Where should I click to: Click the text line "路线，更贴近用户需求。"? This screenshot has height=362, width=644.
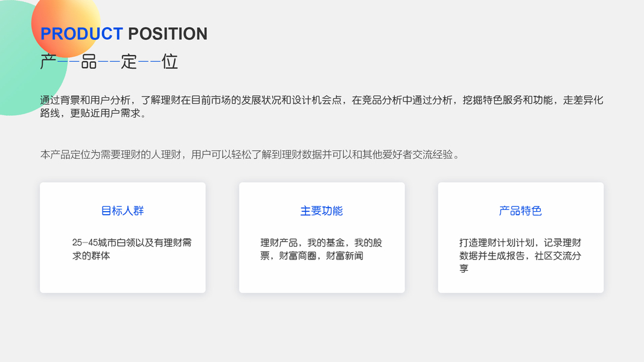(x=93, y=113)
